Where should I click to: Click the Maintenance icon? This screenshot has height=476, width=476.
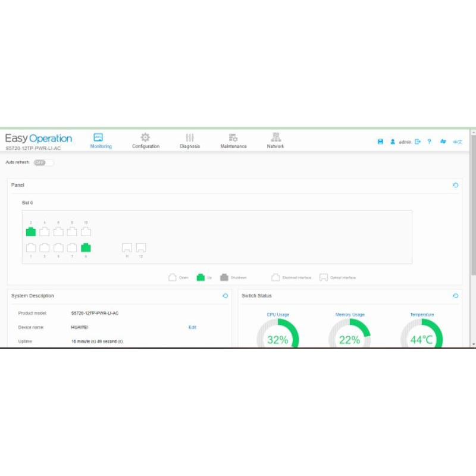(x=233, y=138)
